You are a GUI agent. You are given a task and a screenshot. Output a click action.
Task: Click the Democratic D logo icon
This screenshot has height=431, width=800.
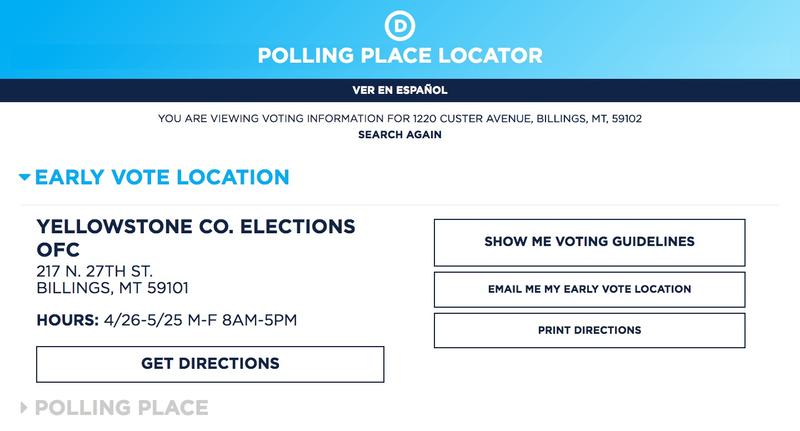(399, 26)
